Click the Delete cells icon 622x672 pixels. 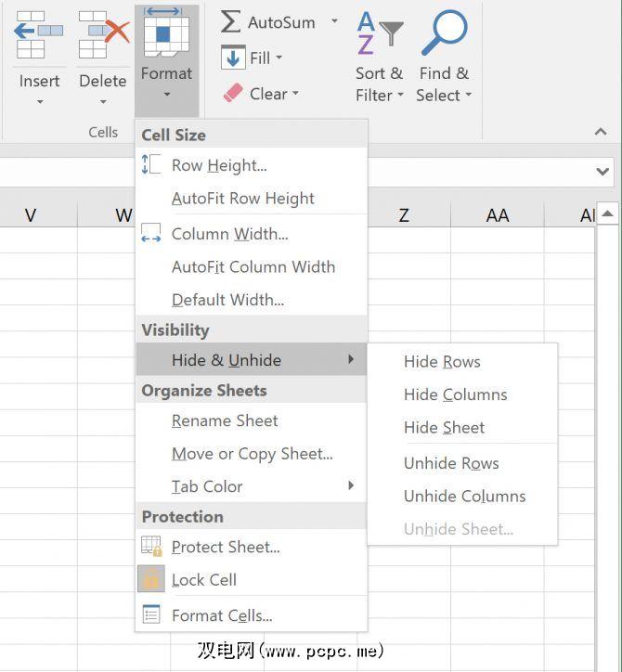click(x=102, y=35)
